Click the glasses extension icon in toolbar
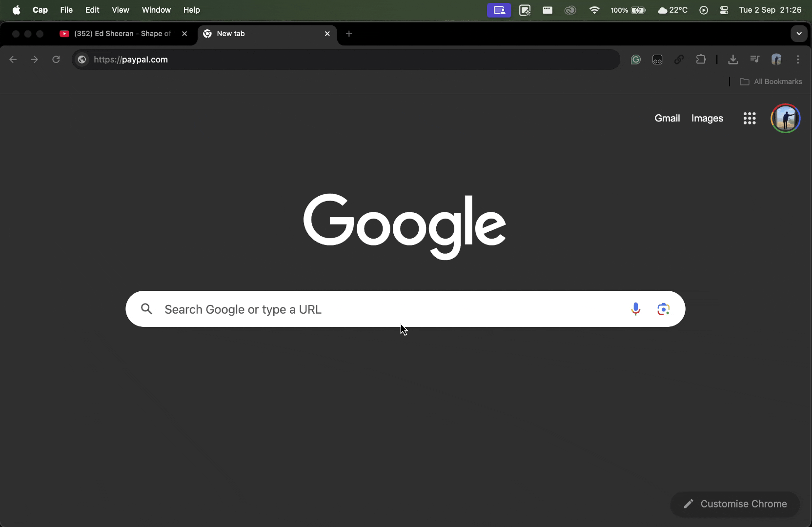 [x=657, y=60]
